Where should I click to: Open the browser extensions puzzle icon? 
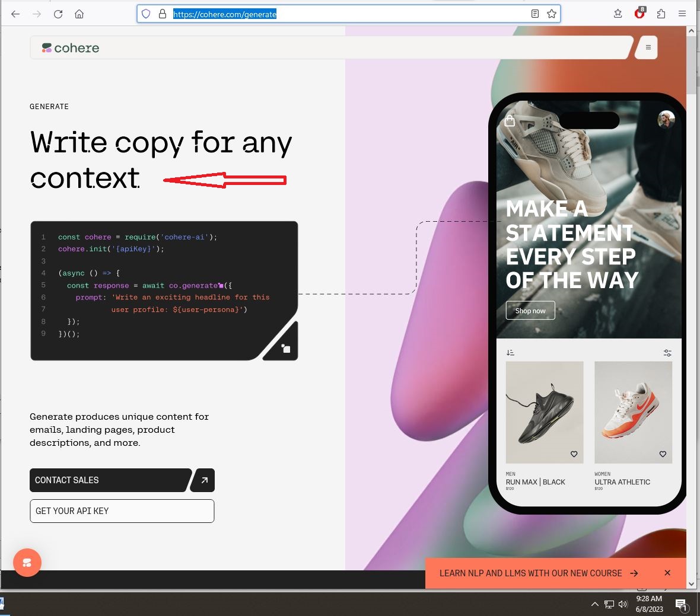tap(661, 14)
